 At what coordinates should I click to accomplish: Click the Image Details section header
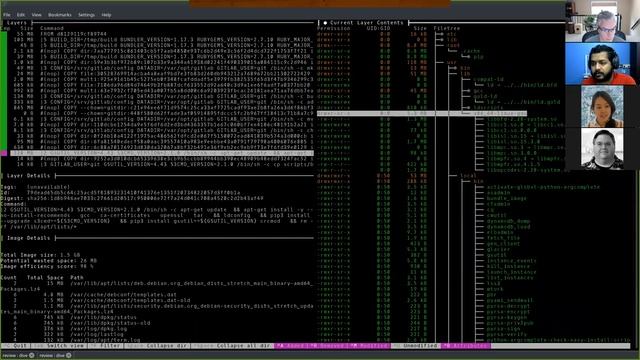(28, 238)
